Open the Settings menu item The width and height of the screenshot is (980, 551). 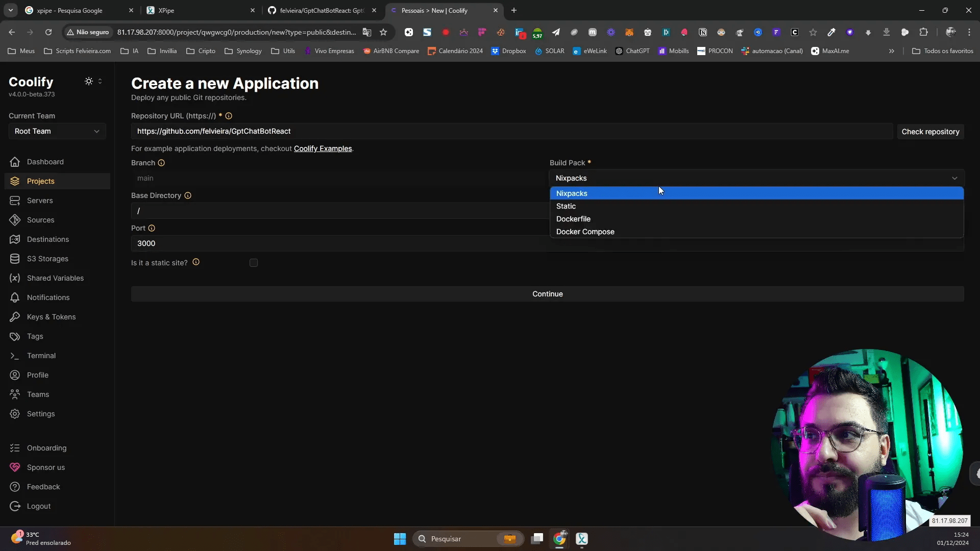coord(57,414)
